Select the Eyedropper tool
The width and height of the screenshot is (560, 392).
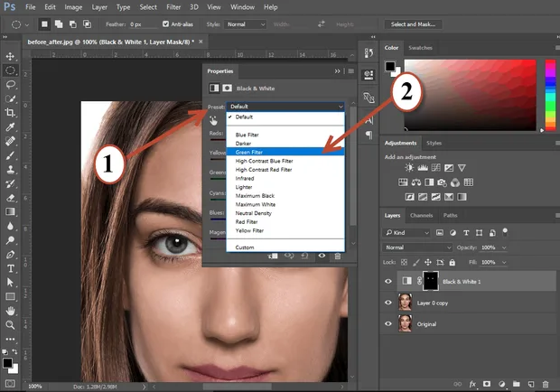pyautogui.click(x=10, y=127)
